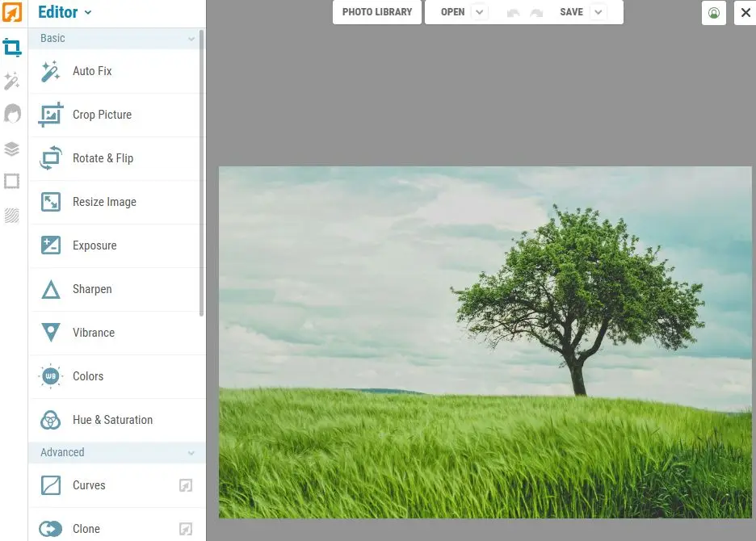The width and height of the screenshot is (756, 541).
Task: Open the Resize Image tool
Action: click(x=104, y=202)
